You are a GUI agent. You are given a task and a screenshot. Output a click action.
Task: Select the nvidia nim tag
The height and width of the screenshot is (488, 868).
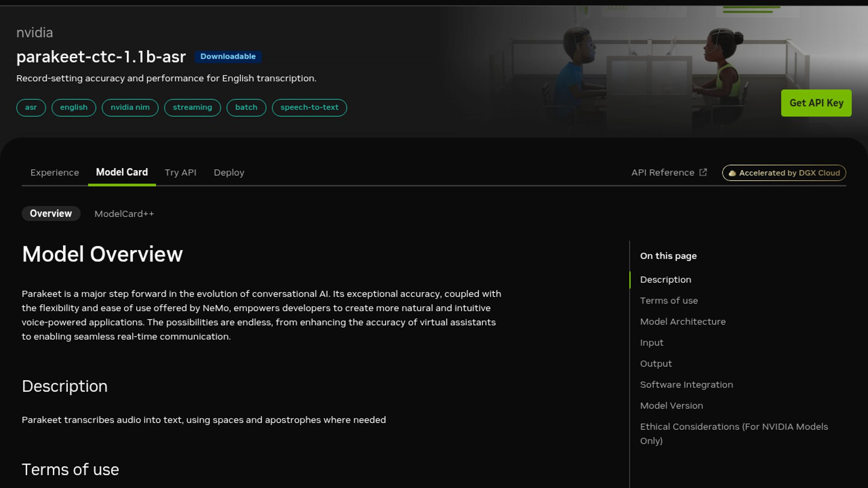130,108
